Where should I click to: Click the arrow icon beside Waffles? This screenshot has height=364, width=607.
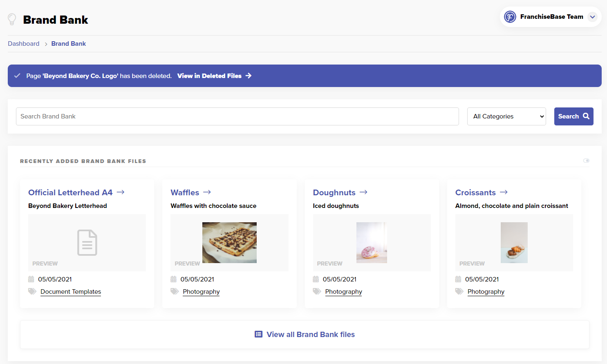[207, 192]
